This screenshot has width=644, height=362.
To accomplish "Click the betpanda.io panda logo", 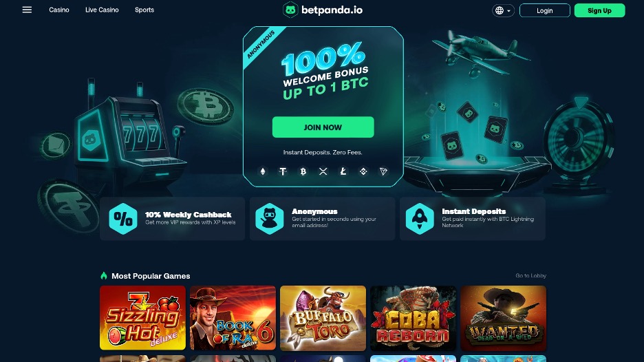I will coord(290,10).
